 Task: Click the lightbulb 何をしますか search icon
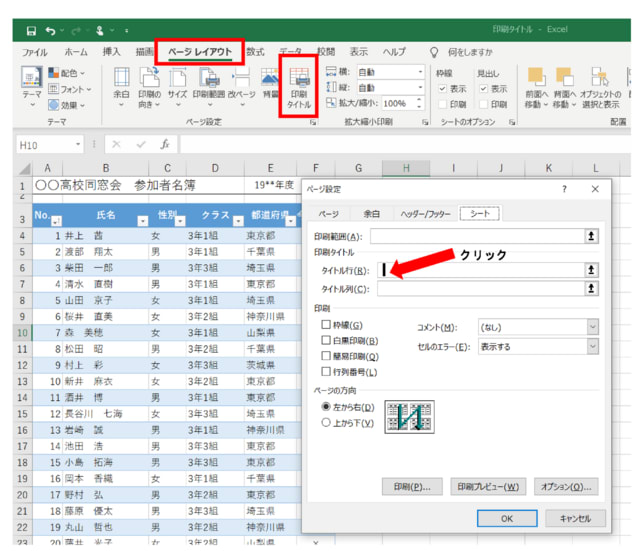pyautogui.click(x=434, y=52)
